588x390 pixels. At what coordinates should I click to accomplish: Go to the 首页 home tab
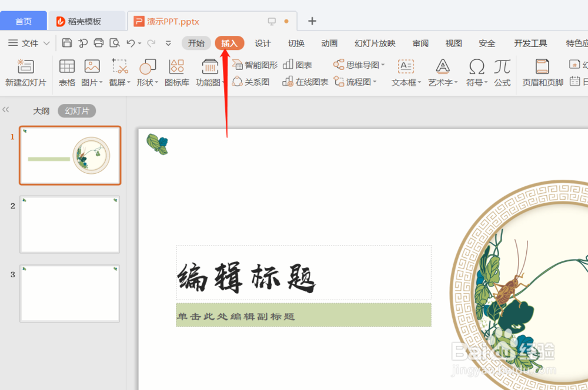tap(24, 21)
